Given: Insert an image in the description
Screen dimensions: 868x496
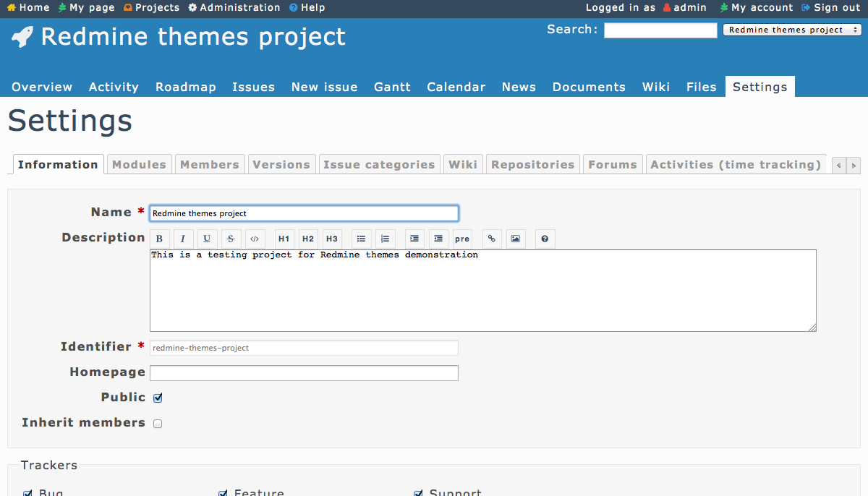Looking at the screenshot, I should (516, 239).
